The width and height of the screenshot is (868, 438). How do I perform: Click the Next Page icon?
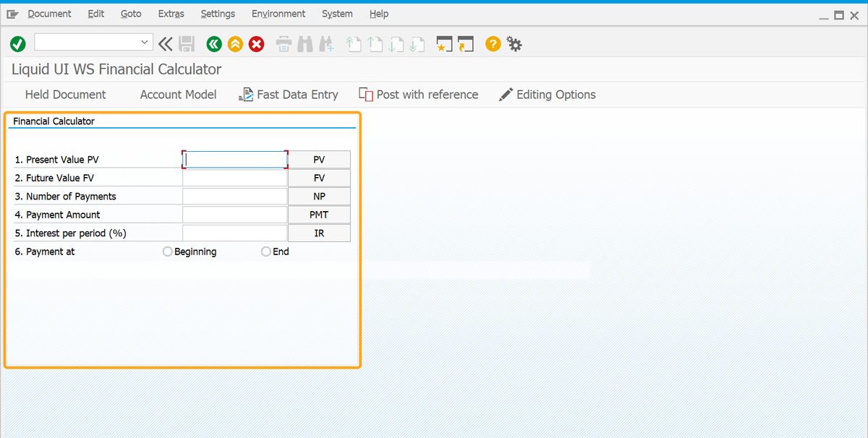pos(396,44)
